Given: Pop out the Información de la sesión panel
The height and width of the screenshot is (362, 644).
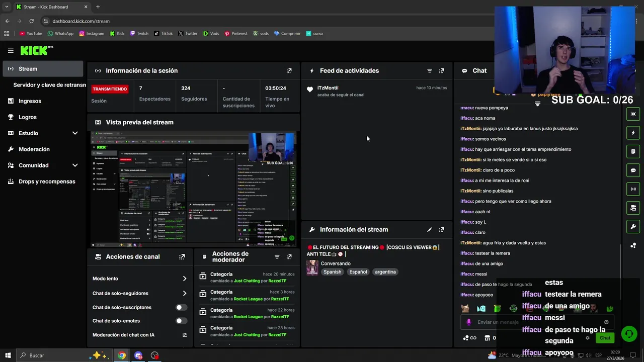Looking at the screenshot, I should click(289, 71).
